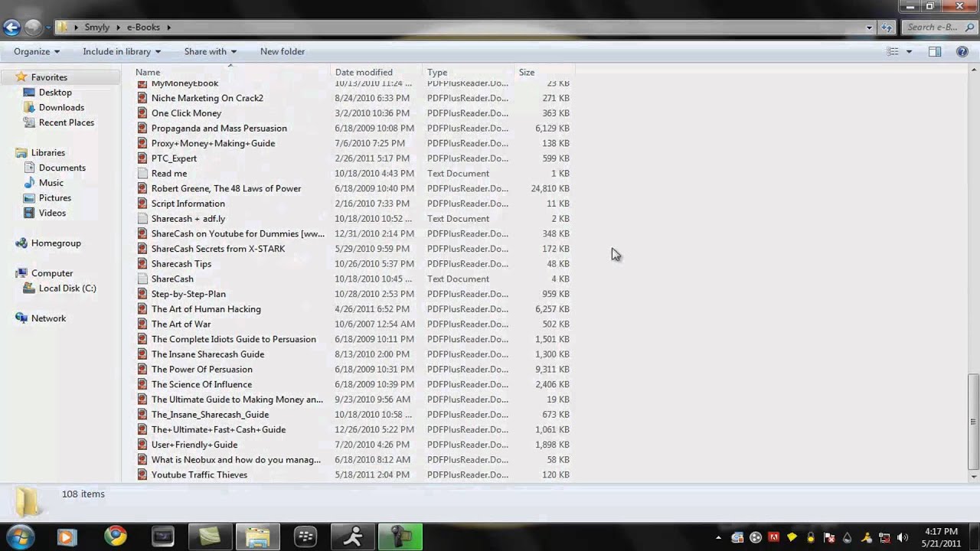Open the Share with dropdown
This screenshot has width=980, height=551.
pyautogui.click(x=210, y=51)
